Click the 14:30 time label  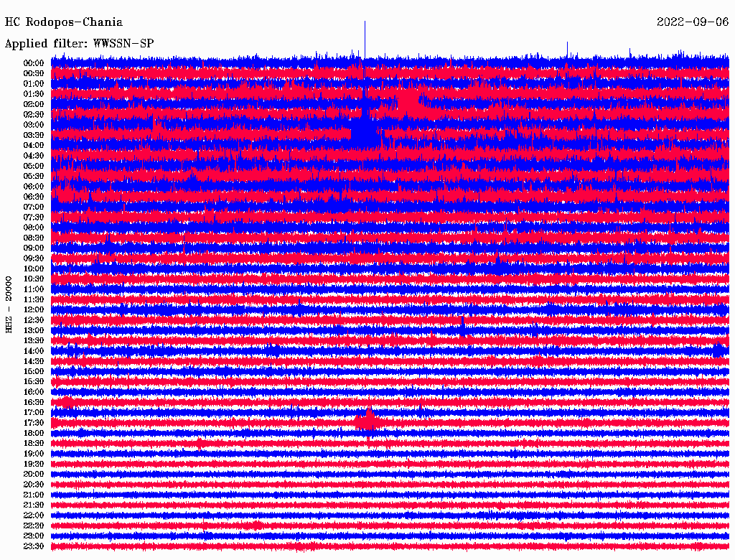pyautogui.click(x=33, y=361)
